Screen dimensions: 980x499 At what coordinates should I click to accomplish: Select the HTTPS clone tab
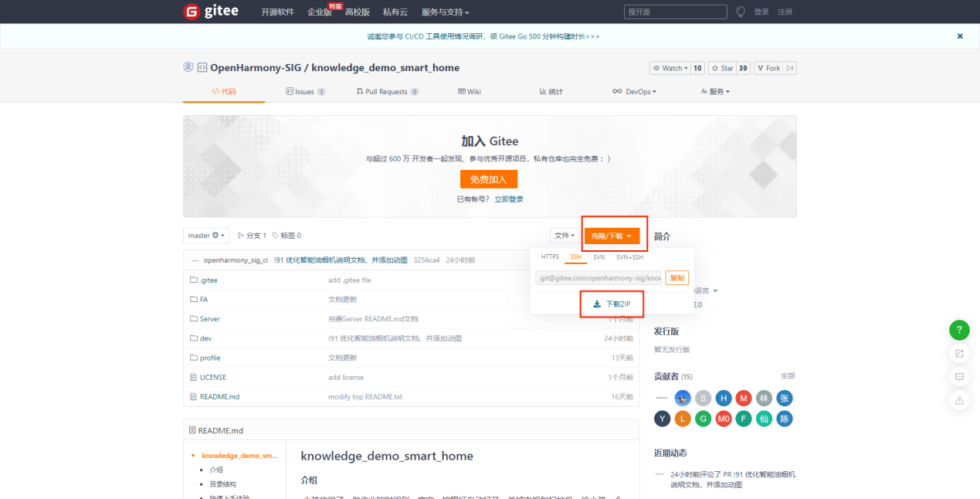click(550, 257)
